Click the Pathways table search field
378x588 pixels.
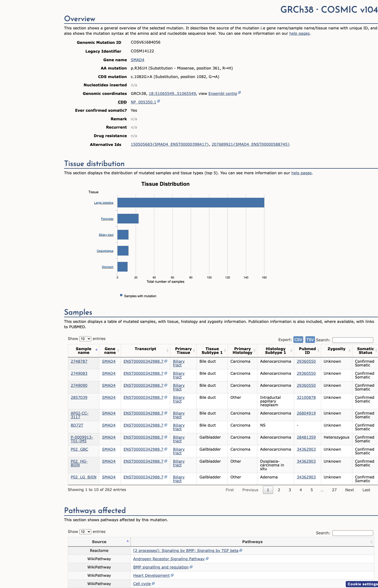tap(353, 533)
